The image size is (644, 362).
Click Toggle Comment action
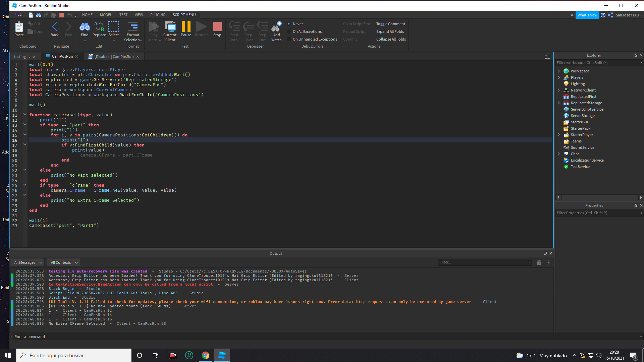coord(390,24)
